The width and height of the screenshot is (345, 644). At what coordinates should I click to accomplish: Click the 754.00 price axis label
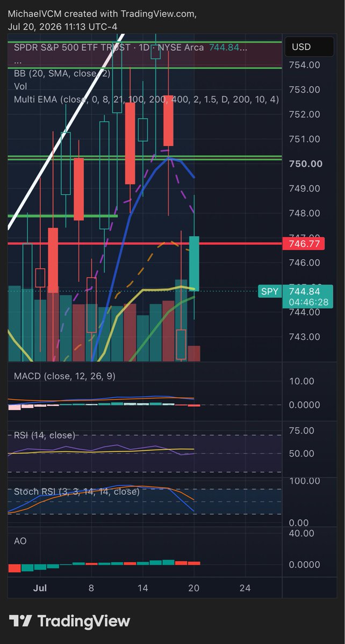(x=304, y=64)
